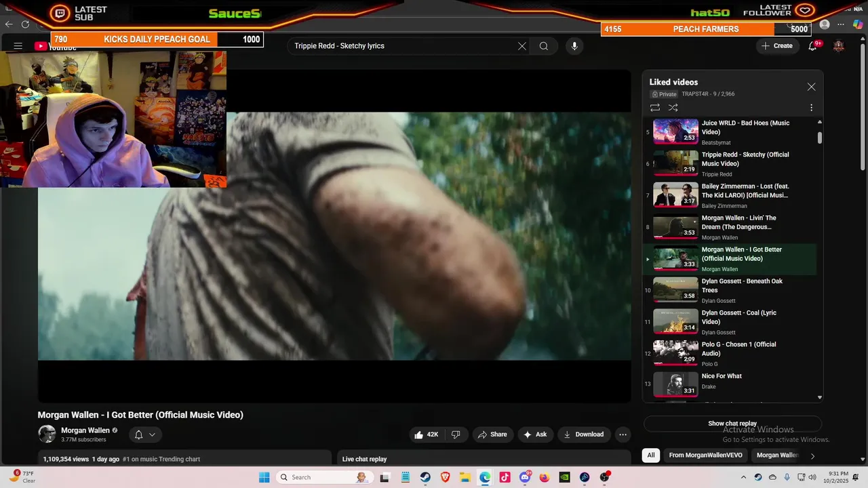868x488 pixels.
Task: Open Morgan Wallen channel avatar
Action: click(x=47, y=434)
